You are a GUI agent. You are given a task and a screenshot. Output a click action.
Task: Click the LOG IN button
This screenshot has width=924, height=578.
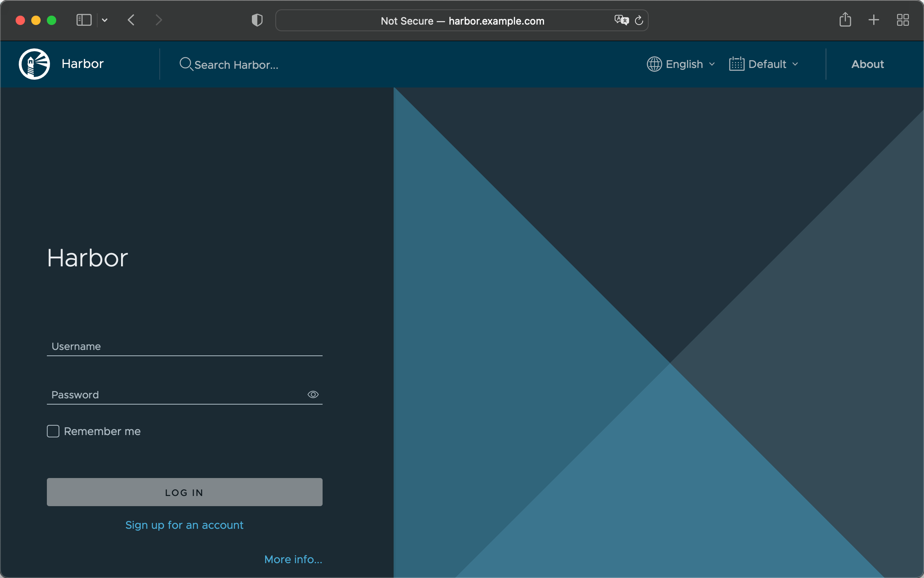(x=184, y=492)
